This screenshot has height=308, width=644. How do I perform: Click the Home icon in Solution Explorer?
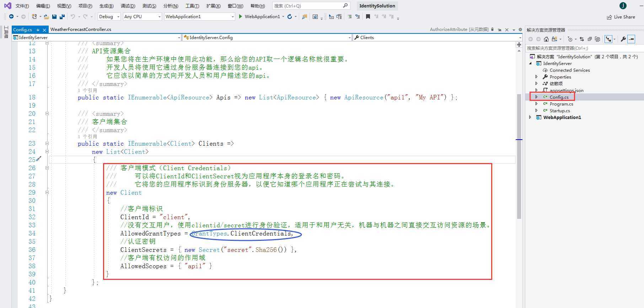546,39
